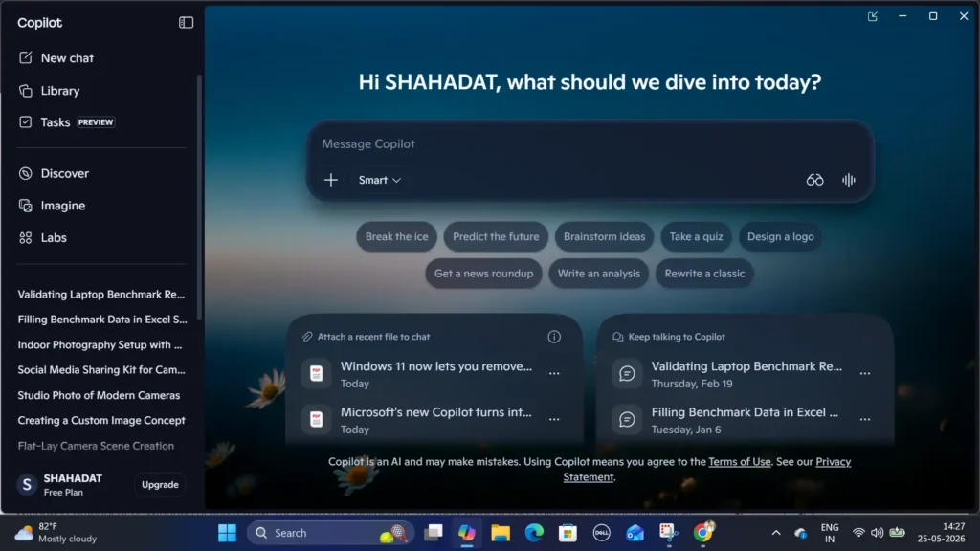Resume Filling Benchmark Data in Excel chat card

click(728, 420)
